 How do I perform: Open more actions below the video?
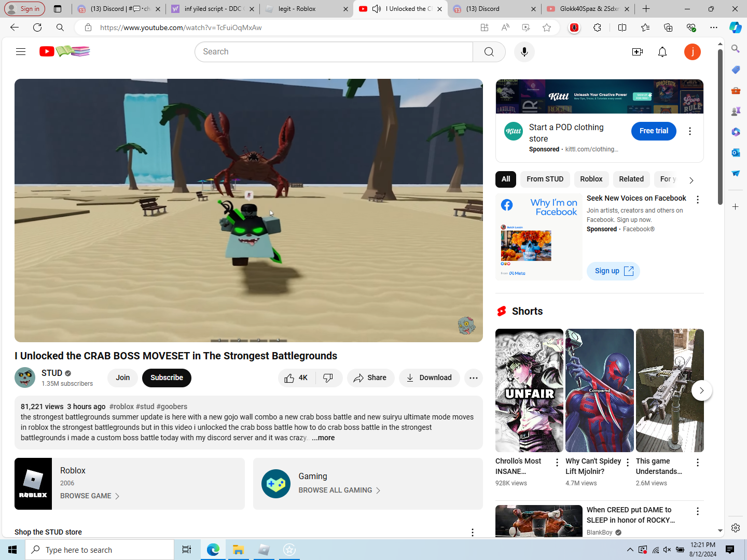coord(474,378)
